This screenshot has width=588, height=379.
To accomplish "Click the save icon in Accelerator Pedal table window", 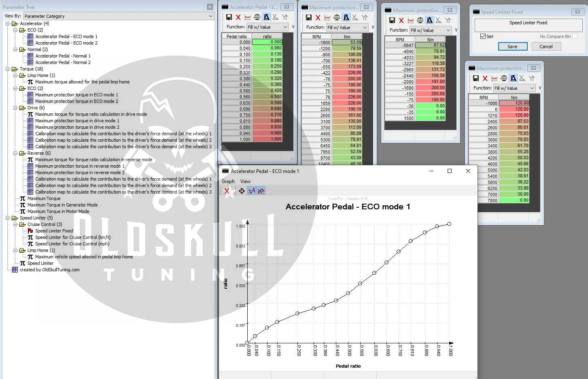I will (229, 17).
